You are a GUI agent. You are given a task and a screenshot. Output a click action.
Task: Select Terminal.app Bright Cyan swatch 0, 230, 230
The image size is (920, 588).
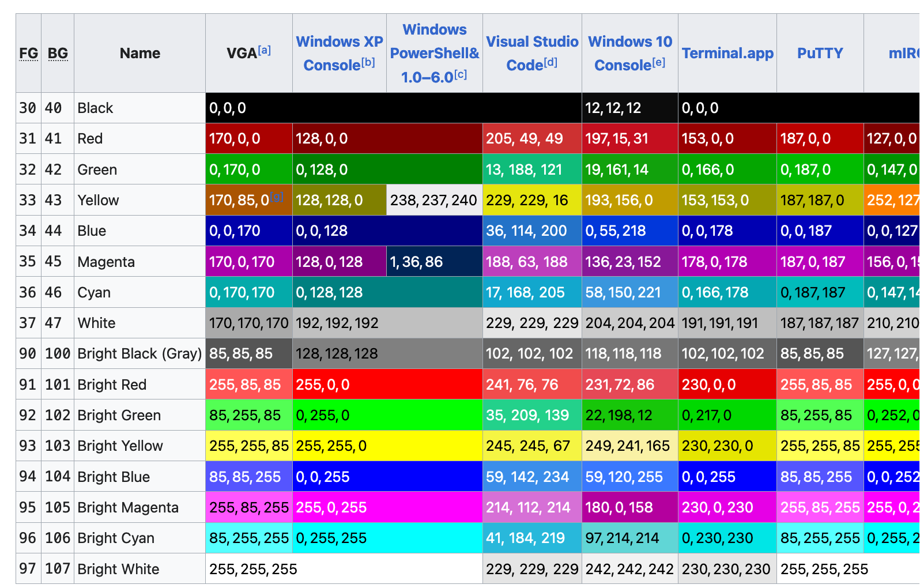(727, 538)
